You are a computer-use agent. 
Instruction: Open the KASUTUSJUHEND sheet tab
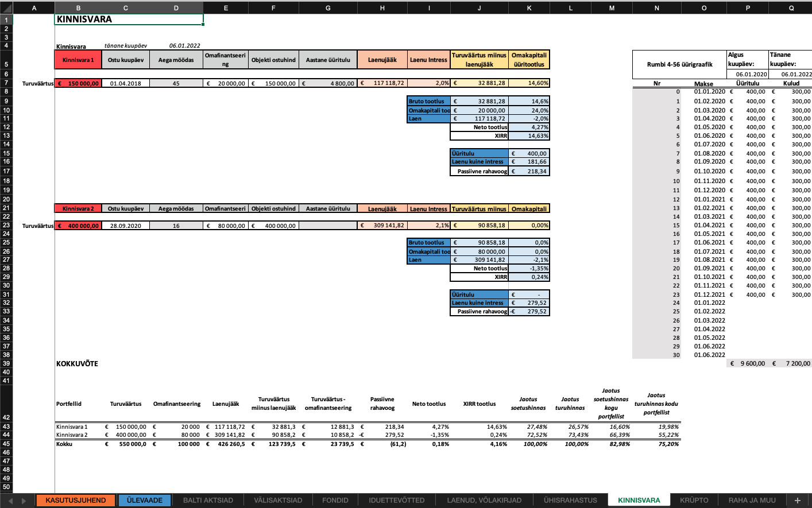(x=75, y=501)
